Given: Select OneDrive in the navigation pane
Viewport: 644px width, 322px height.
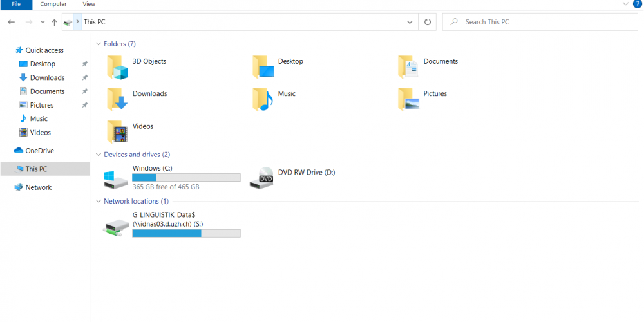Looking at the screenshot, I should pyautogui.click(x=39, y=151).
